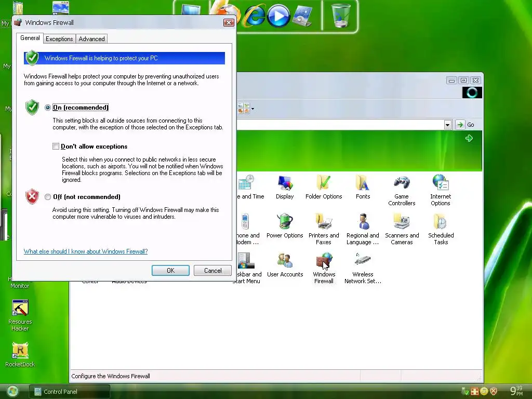
Task: Open Taskbar and Start Menu icon
Action: coord(248,269)
